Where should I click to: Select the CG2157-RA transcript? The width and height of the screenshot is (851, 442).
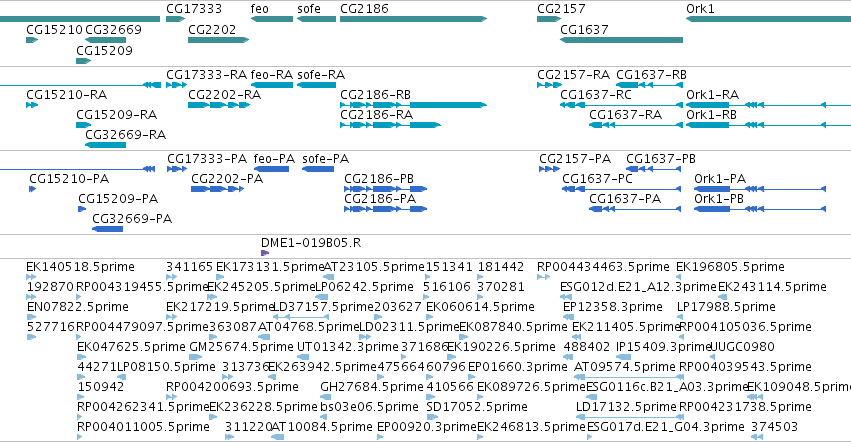549,85
